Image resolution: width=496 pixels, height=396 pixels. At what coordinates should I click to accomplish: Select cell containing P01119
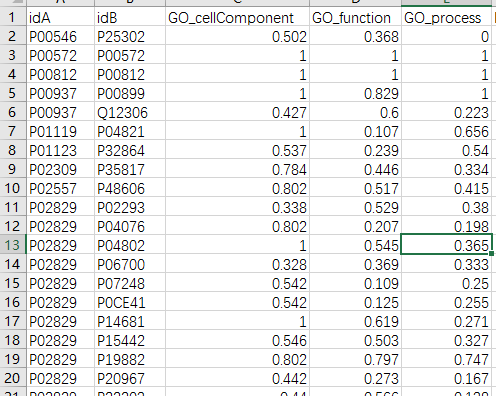[x=61, y=131]
